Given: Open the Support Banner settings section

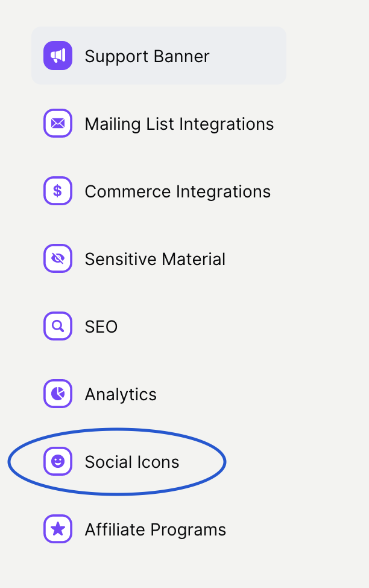Looking at the screenshot, I should coord(147,56).
